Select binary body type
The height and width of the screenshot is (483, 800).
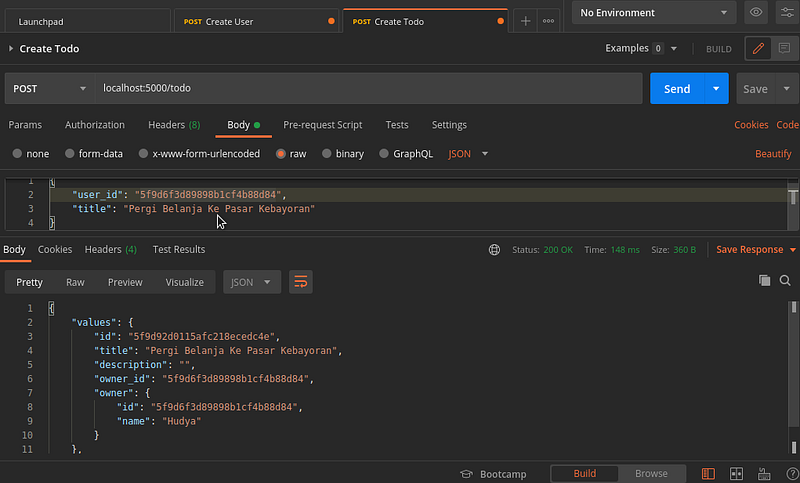(x=327, y=154)
